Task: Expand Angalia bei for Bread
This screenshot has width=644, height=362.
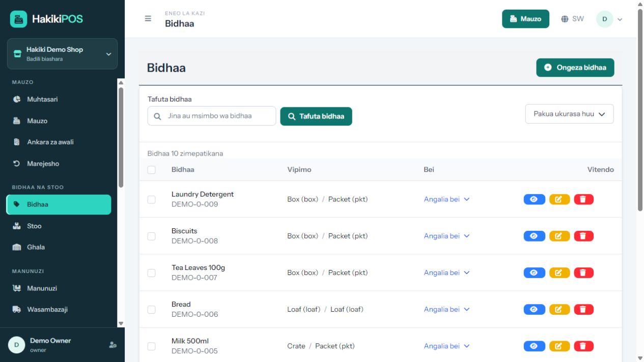Action: [446, 309]
